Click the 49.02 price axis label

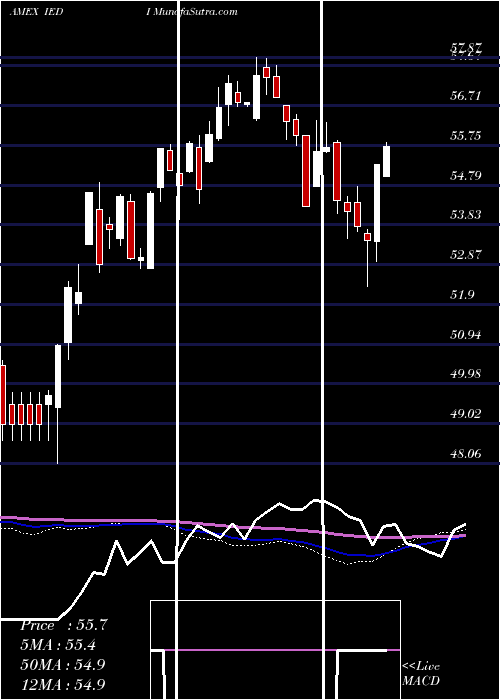click(x=466, y=414)
